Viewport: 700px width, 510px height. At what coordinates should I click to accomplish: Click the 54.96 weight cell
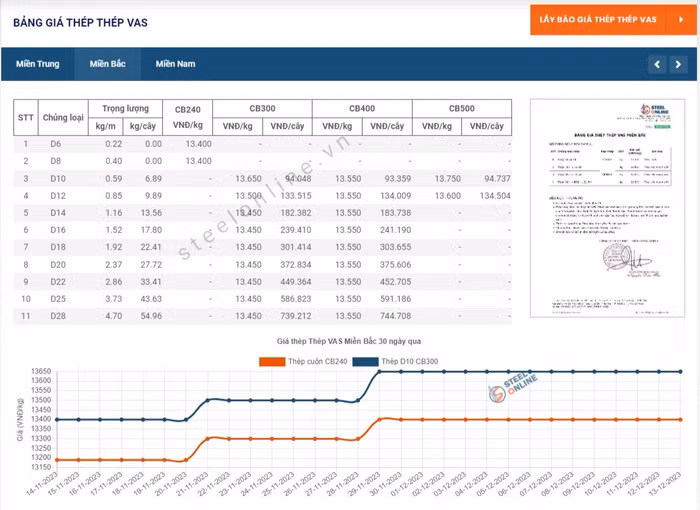pyautogui.click(x=151, y=316)
